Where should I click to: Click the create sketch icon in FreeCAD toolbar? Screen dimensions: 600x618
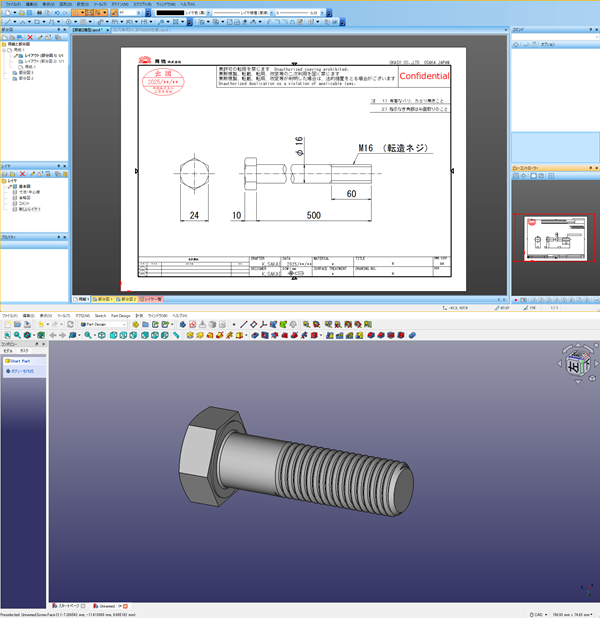[x=193, y=324]
